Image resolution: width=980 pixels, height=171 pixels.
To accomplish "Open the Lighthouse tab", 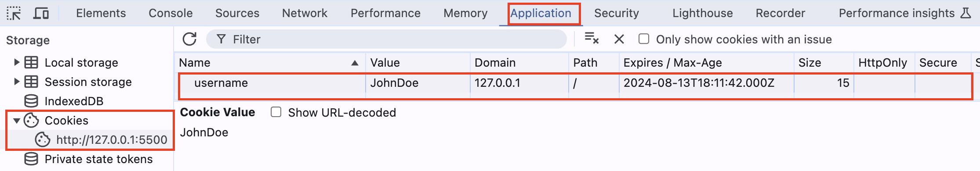I will pos(703,13).
